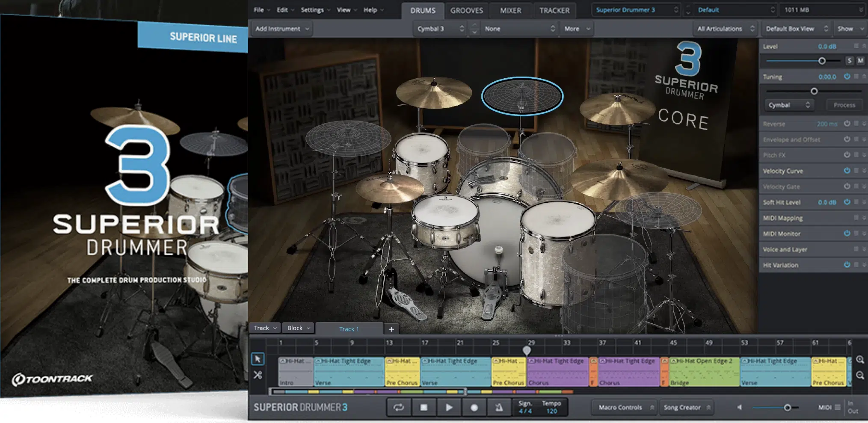Switch to the TRACKER tab
Image resolution: width=868 pixels, height=423 pixels.
coord(554,10)
